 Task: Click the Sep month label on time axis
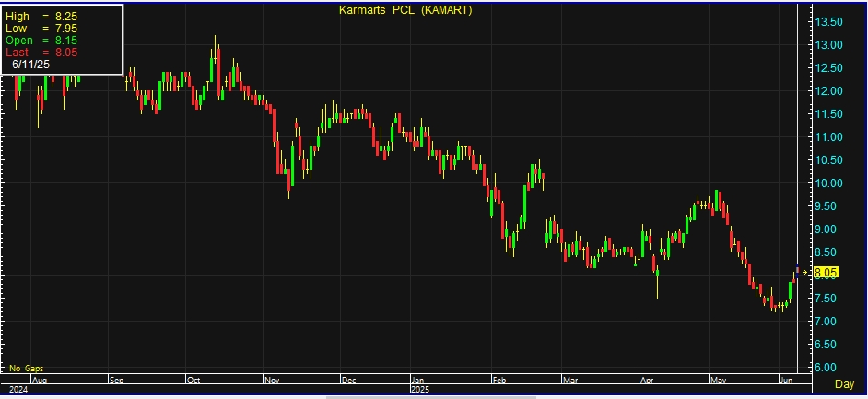point(116,381)
